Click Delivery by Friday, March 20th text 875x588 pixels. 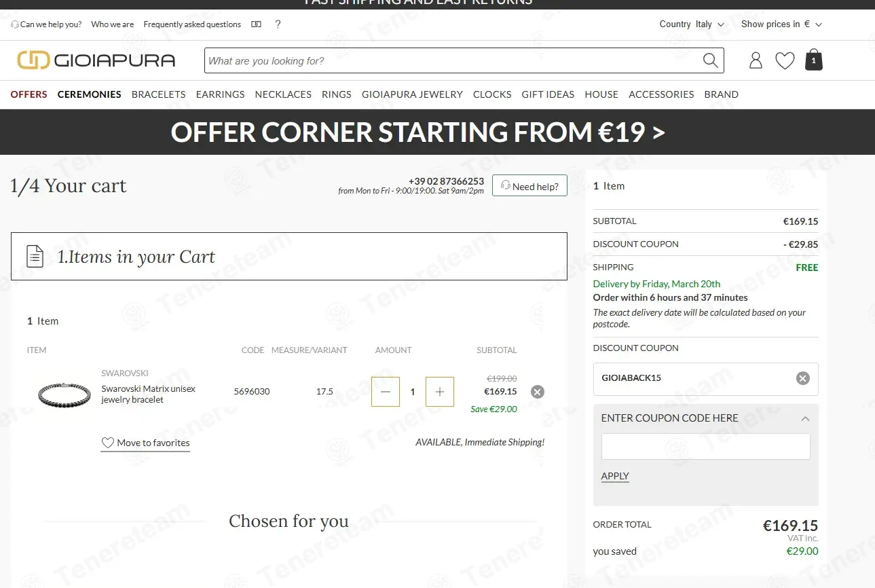pyautogui.click(x=656, y=284)
